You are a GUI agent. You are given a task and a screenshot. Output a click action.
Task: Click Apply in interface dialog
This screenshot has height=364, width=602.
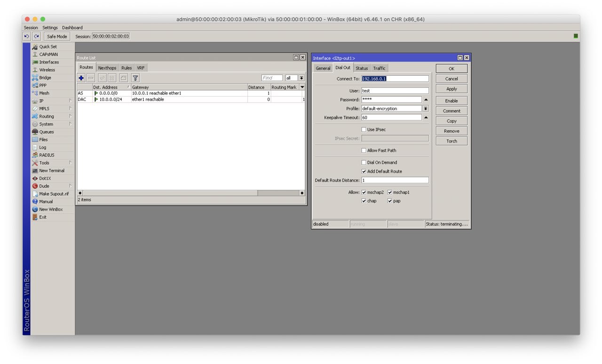click(x=451, y=89)
